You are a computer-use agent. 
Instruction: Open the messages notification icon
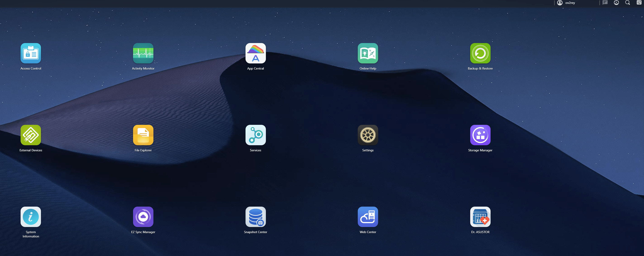[x=605, y=3]
